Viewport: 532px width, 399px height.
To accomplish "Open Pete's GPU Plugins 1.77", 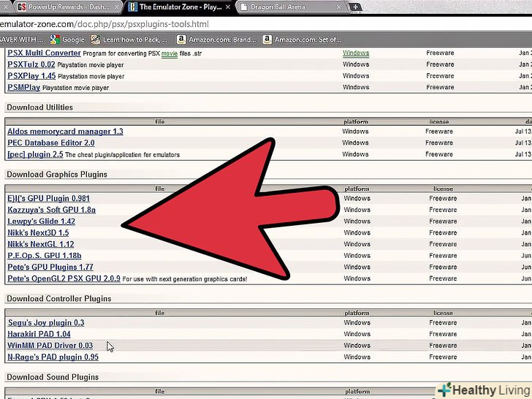I will pos(50,267).
